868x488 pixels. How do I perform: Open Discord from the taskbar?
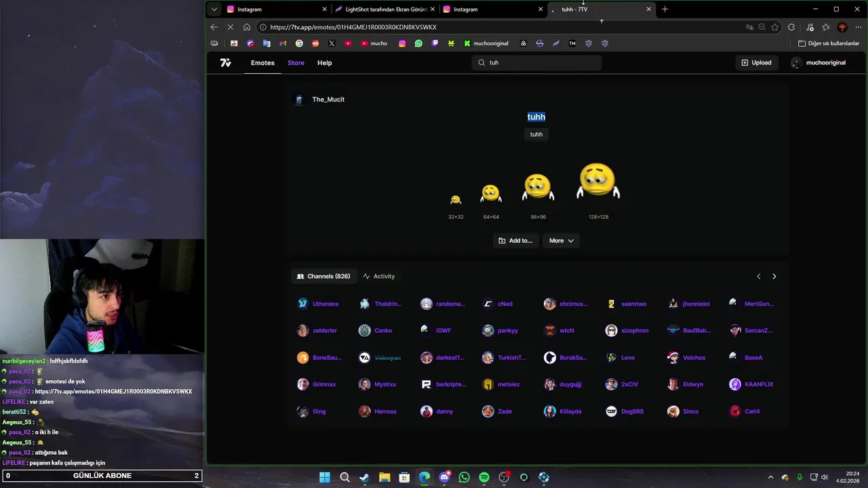(x=444, y=477)
